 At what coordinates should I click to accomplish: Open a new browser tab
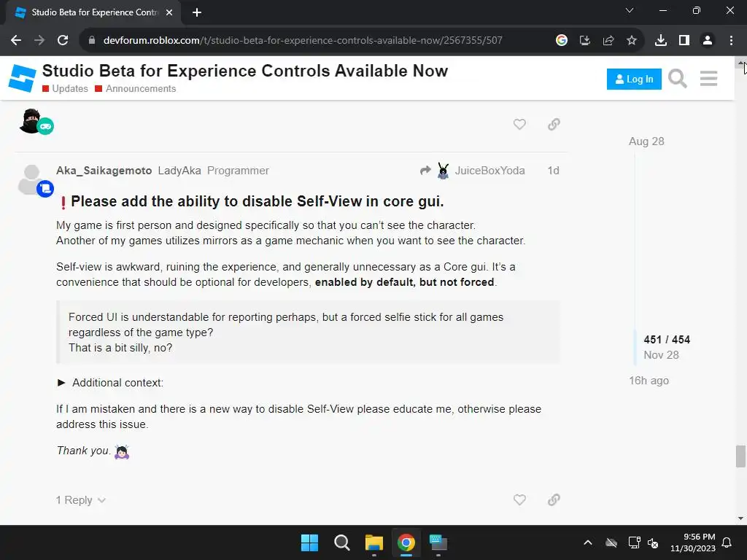point(197,12)
